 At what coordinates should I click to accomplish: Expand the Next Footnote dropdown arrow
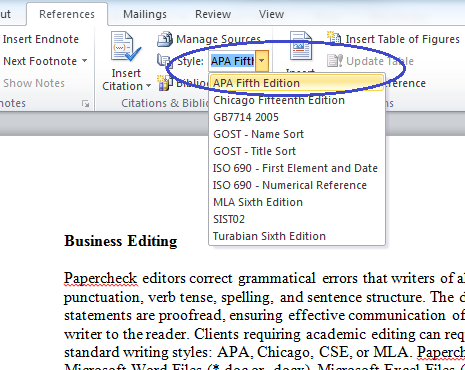84,61
